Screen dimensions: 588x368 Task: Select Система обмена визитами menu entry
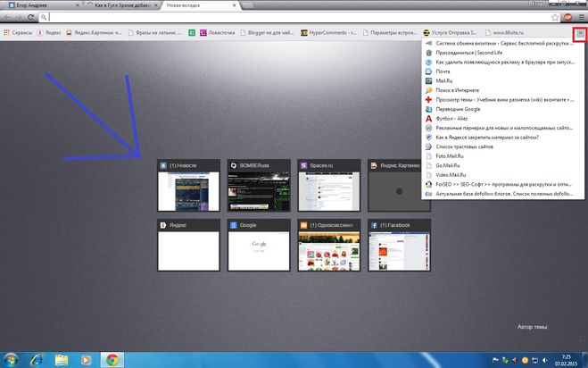click(503, 43)
